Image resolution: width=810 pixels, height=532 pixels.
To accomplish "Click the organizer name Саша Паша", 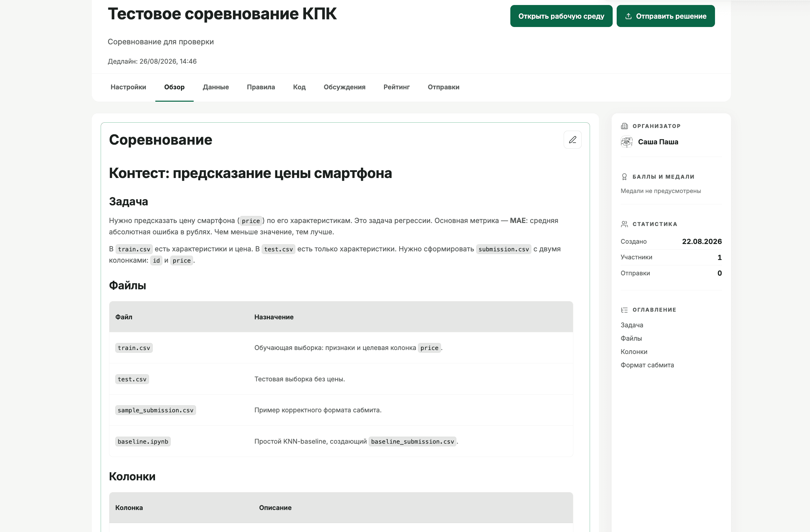I will pyautogui.click(x=658, y=142).
